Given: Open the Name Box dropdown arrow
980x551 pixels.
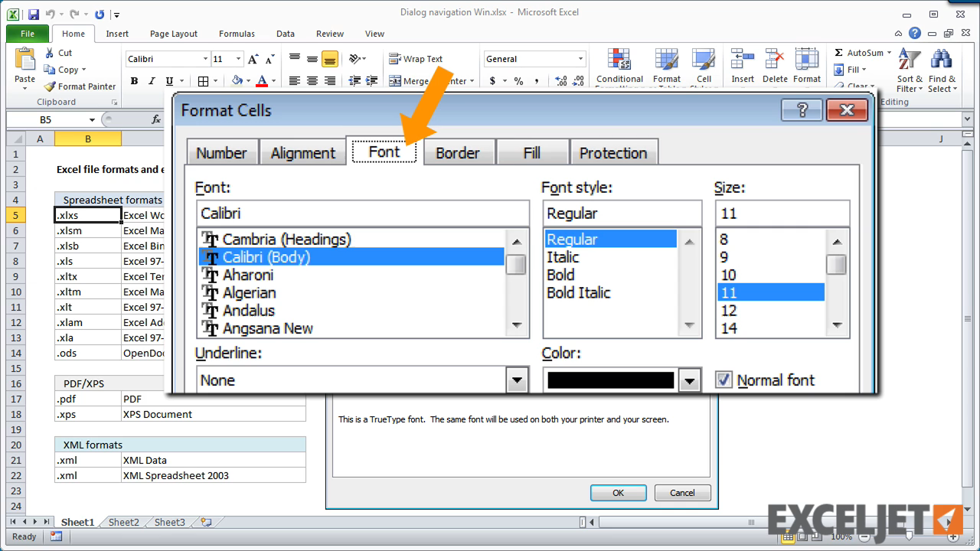Looking at the screenshot, I should pyautogui.click(x=92, y=119).
